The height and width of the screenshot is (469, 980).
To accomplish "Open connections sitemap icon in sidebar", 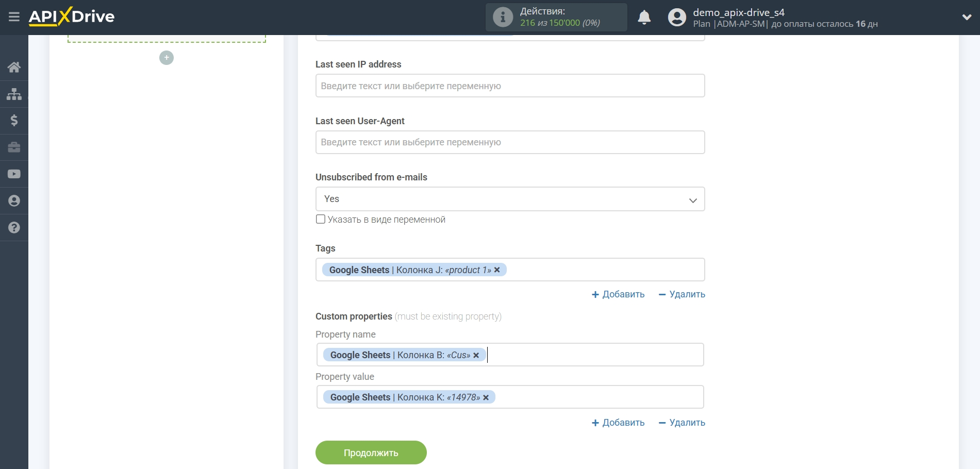I will point(14,94).
